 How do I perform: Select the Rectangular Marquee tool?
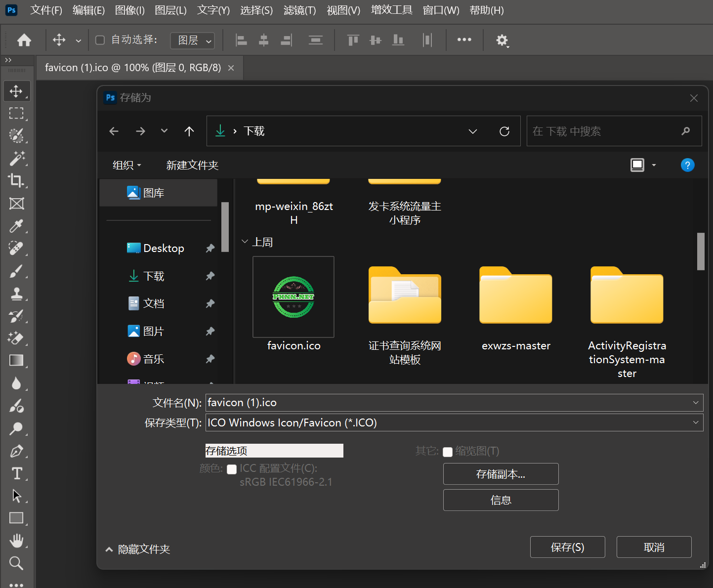16,114
